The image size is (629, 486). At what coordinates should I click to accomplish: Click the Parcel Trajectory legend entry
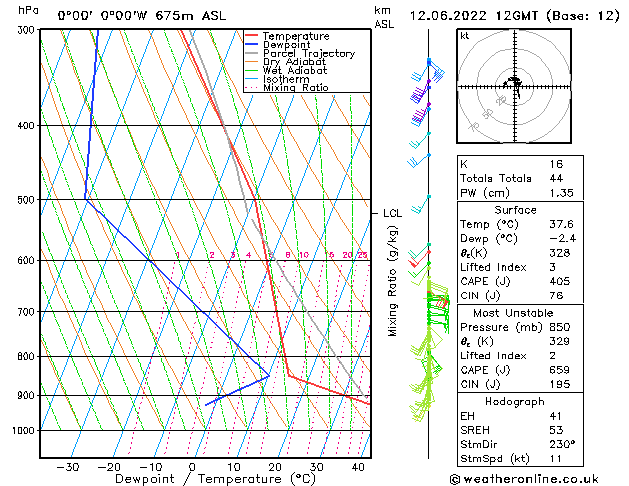(x=300, y=53)
